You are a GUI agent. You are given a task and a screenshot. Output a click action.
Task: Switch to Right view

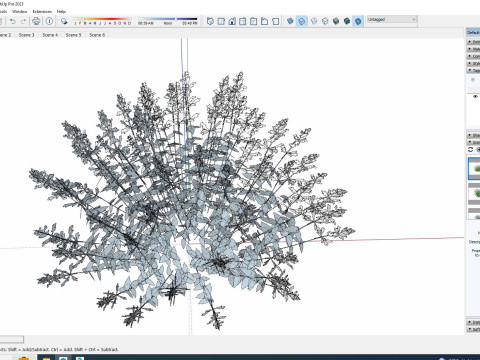coord(243,21)
